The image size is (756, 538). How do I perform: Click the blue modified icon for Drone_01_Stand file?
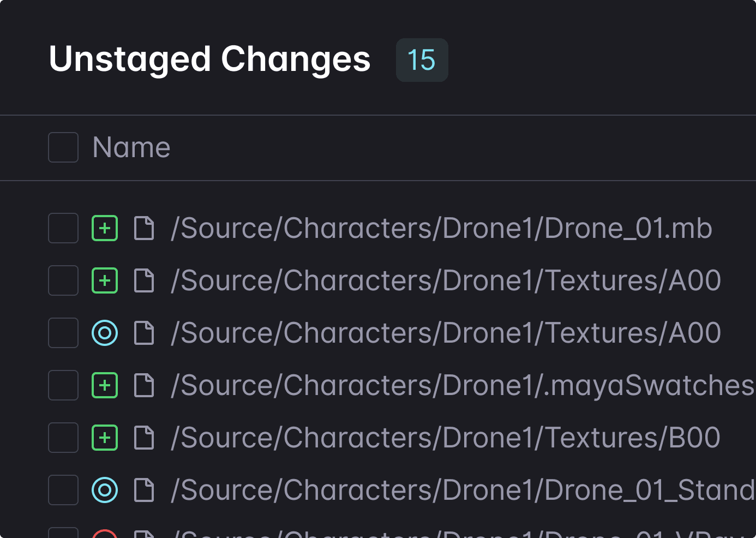point(105,490)
